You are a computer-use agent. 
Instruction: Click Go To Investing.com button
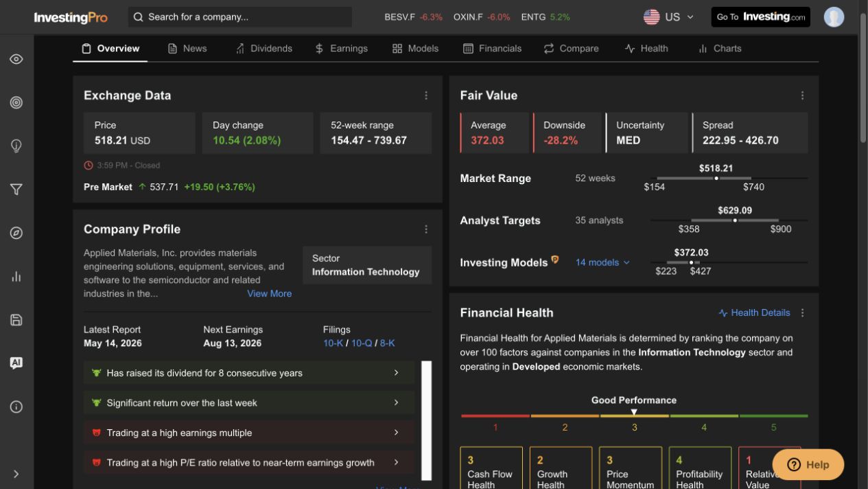pos(760,17)
